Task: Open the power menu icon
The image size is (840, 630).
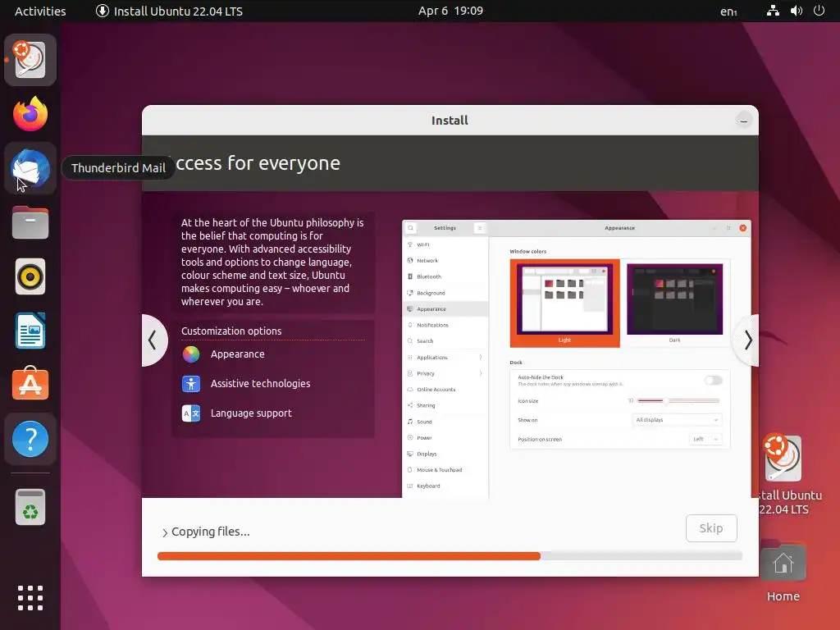Action: pyautogui.click(x=819, y=11)
